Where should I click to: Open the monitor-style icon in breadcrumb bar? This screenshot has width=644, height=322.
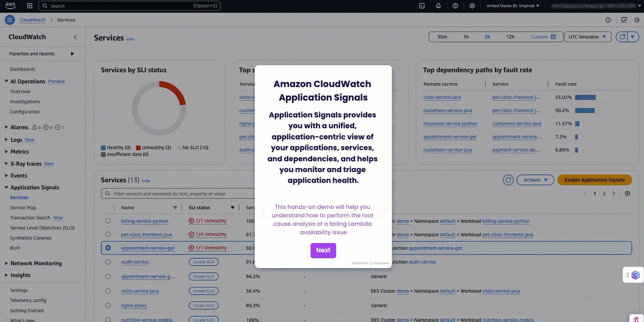point(624,20)
